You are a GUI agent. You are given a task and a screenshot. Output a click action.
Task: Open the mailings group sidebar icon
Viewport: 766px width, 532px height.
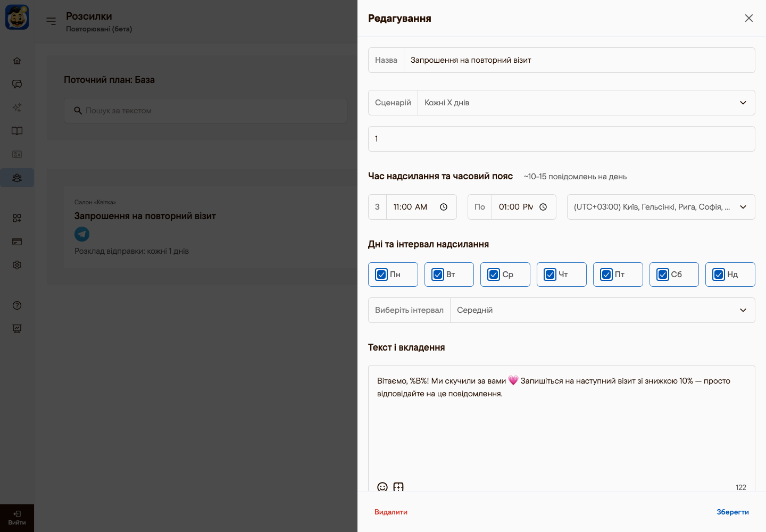(17, 178)
